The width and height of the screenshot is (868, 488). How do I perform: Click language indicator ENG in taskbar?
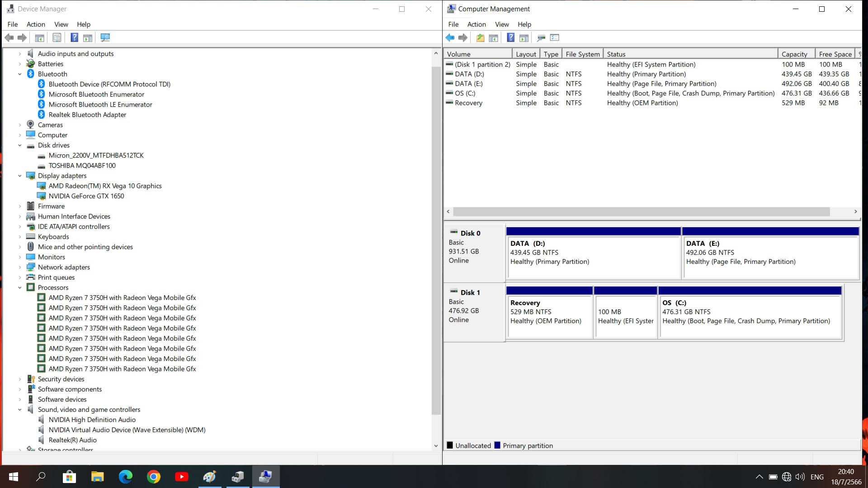pyautogui.click(x=817, y=477)
